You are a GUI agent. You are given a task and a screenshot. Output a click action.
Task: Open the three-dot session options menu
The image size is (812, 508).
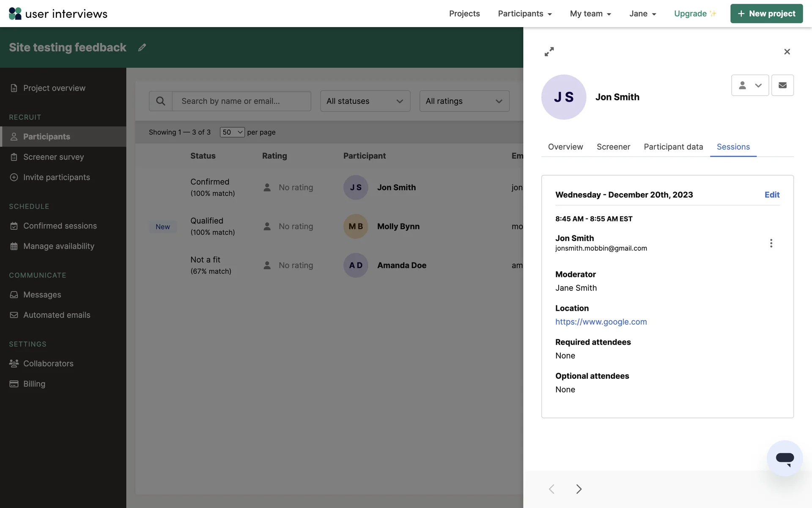(x=771, y=243)
